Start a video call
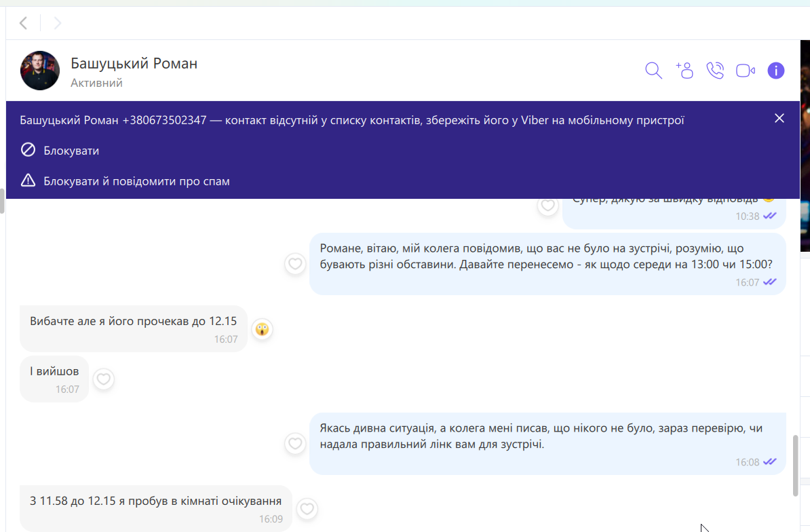 [746, 71]
